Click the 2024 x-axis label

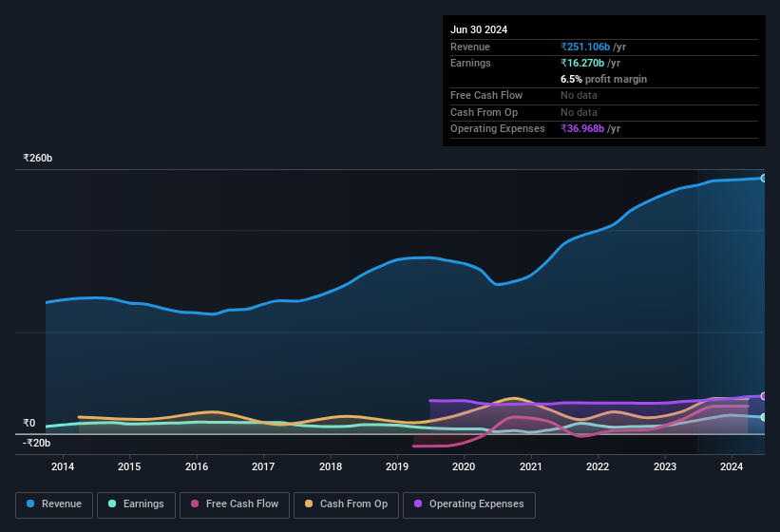pos(732,466)
